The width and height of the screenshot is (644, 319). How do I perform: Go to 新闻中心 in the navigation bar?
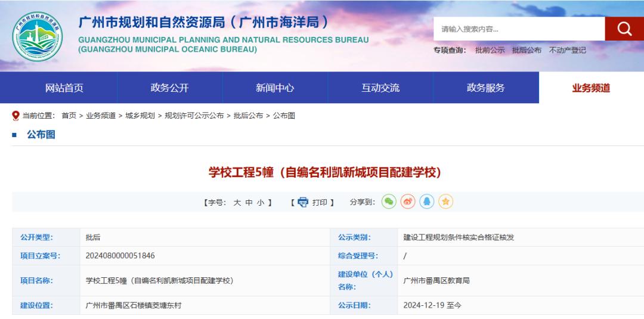click(275, 88)
